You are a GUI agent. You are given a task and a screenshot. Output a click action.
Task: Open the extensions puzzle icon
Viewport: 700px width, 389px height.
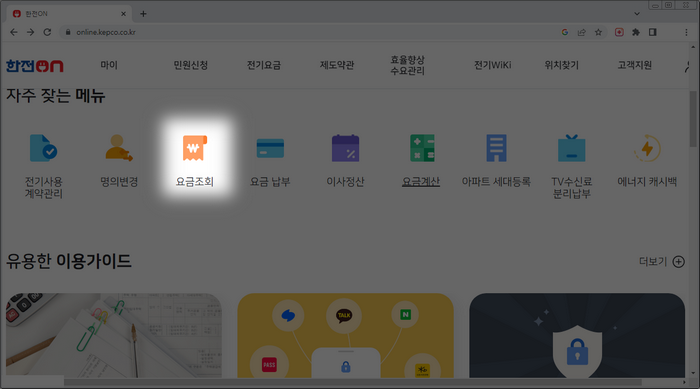click(636, 32)
